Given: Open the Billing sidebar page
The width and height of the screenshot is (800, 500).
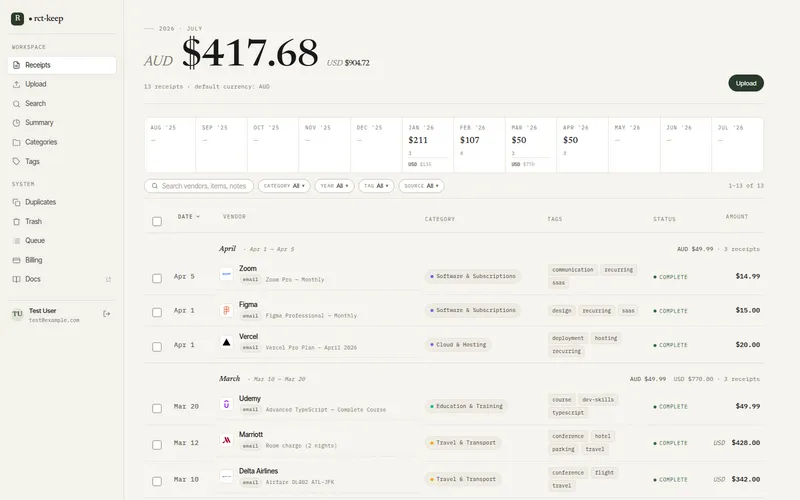Looking at the screenshot, I should click(x=62, y=260).
